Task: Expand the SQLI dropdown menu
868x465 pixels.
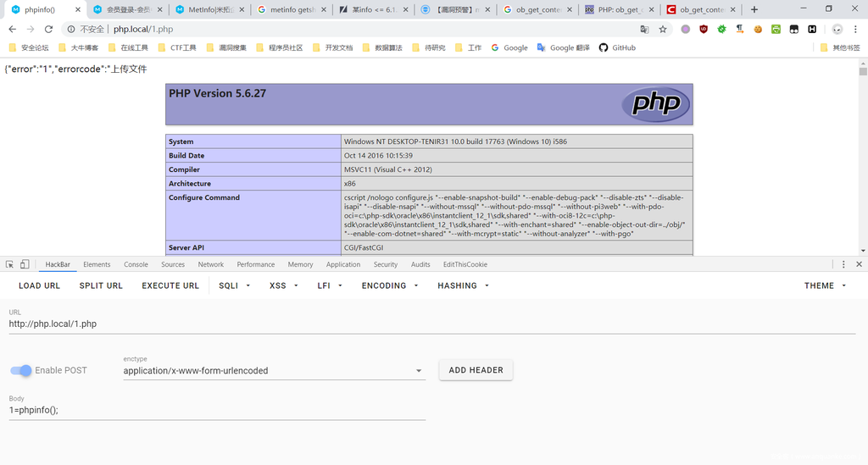Action: coord(234,285)
